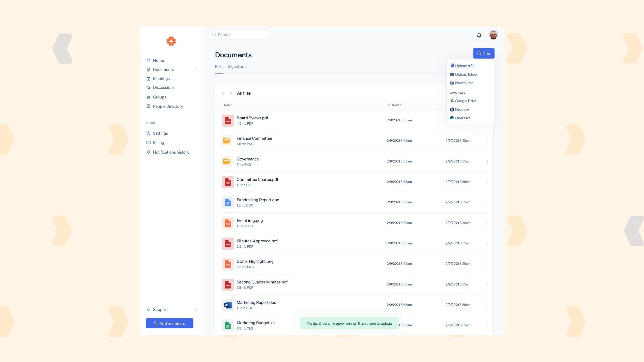Image resolution: width=644 pixels, height=362 pixels.
Task: Select Upload folder from the New menu
Action: [x=466, y=74]
